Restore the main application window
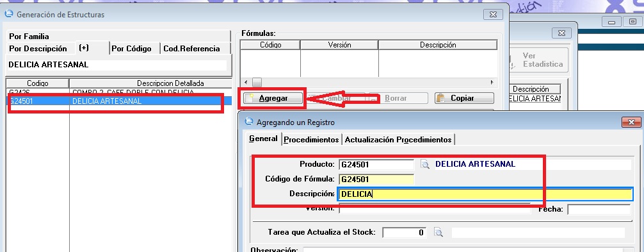644x252 pixels. [632, 21]
